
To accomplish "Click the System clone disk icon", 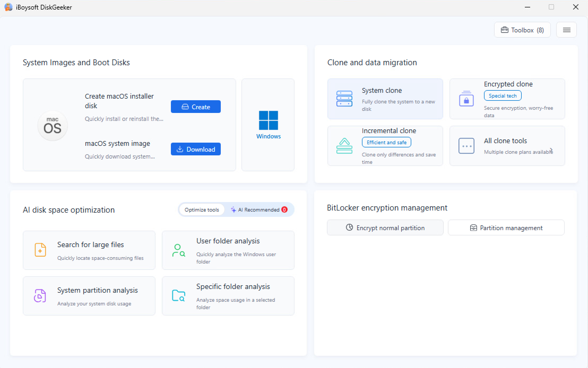I will [344, 99].
